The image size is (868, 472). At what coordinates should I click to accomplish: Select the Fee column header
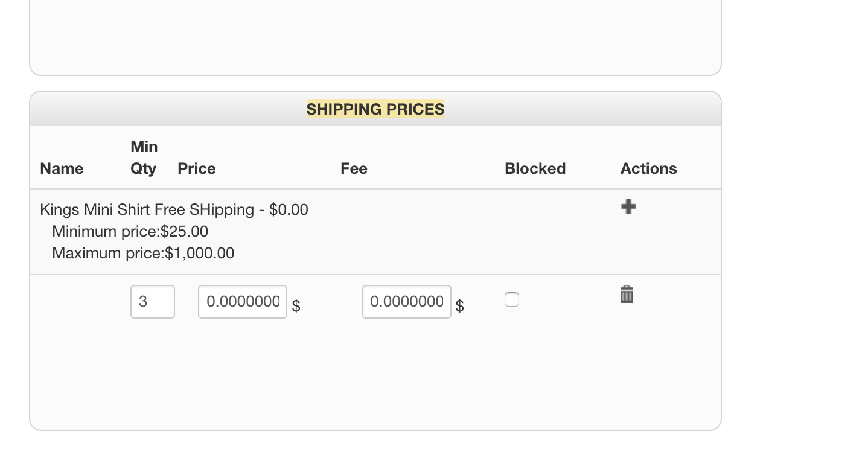[x=354, y=168]
